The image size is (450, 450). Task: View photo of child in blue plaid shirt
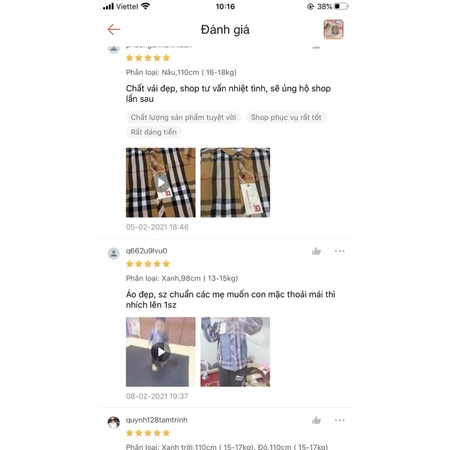pyautogui.click(x=235, y=352)
